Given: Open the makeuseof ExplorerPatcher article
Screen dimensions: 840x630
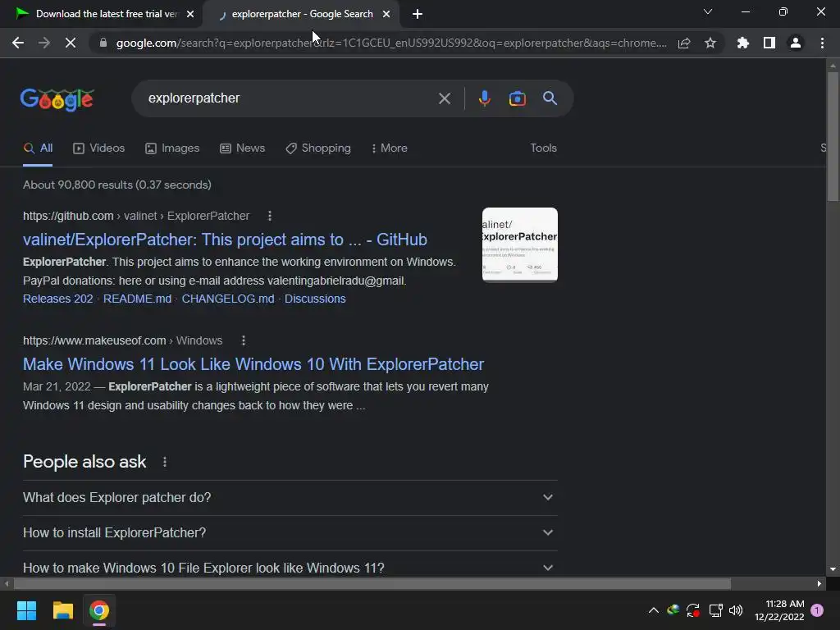Looking at the screenshot, I should point(253,364).
